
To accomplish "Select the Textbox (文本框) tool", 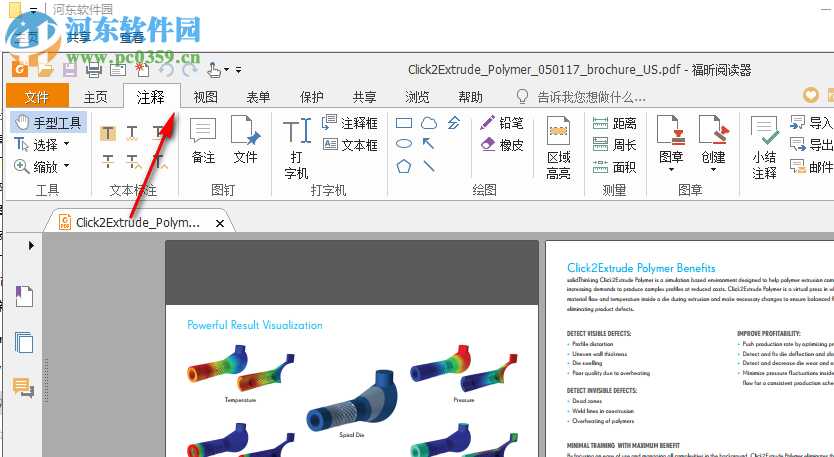I will click(x=350, y=145).
